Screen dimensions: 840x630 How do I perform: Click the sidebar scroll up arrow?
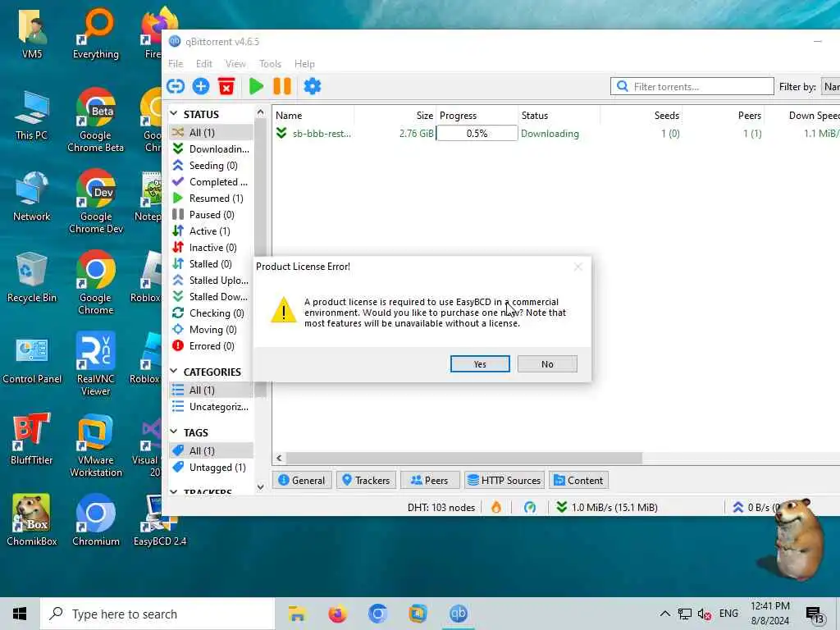(260, 112)
